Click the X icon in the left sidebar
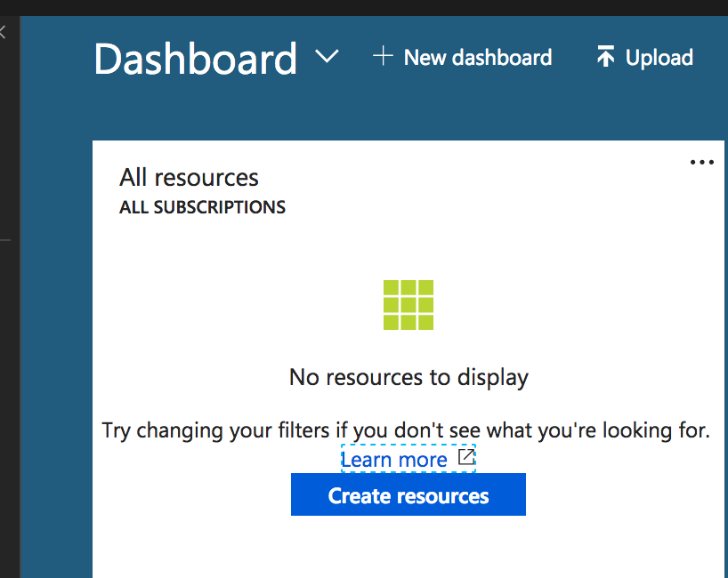Viewport: 728px width, 578px height. pyautogui.click(x=3, y=32)
